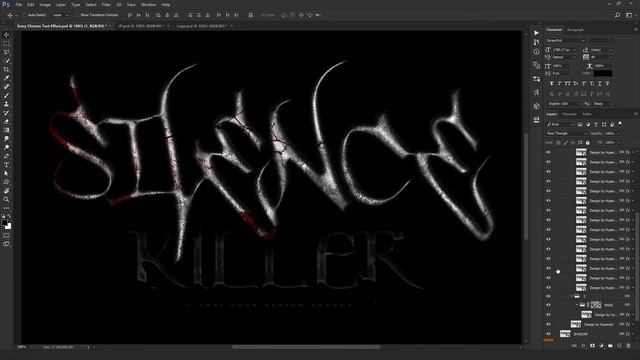Screen dimensions: 640x360
Task: Click the search icon in options bar
Action: (618, 15)
